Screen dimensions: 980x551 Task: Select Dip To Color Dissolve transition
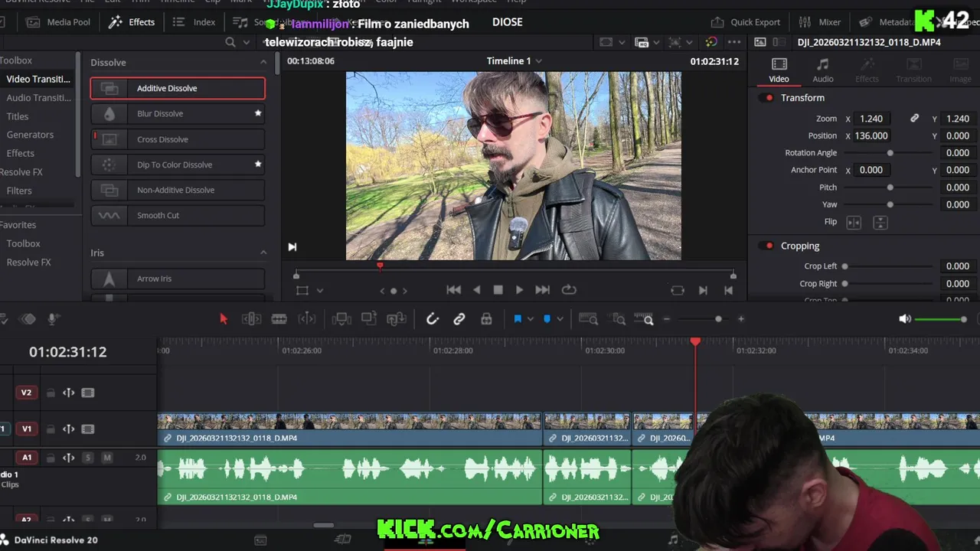coord(178,165)
